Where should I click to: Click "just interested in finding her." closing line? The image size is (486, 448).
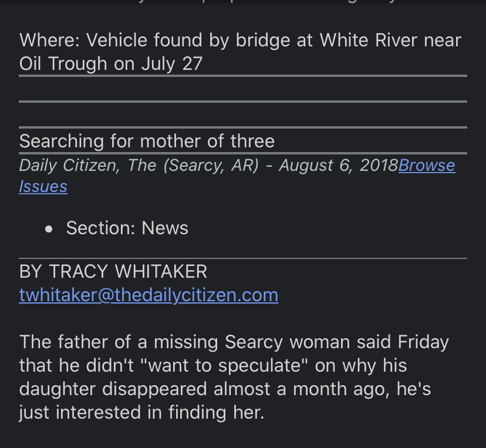[141, 412]
